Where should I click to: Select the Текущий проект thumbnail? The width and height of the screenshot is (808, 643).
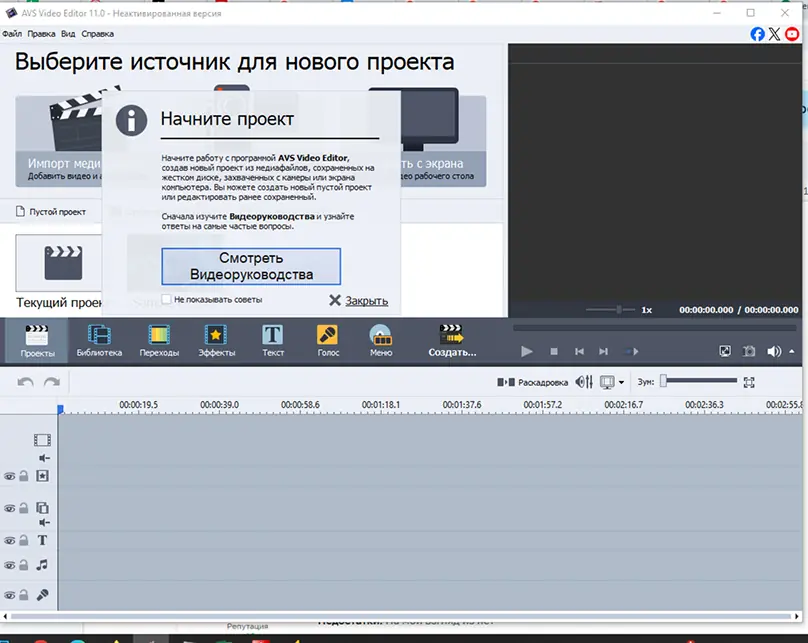[x=58, y=263]
